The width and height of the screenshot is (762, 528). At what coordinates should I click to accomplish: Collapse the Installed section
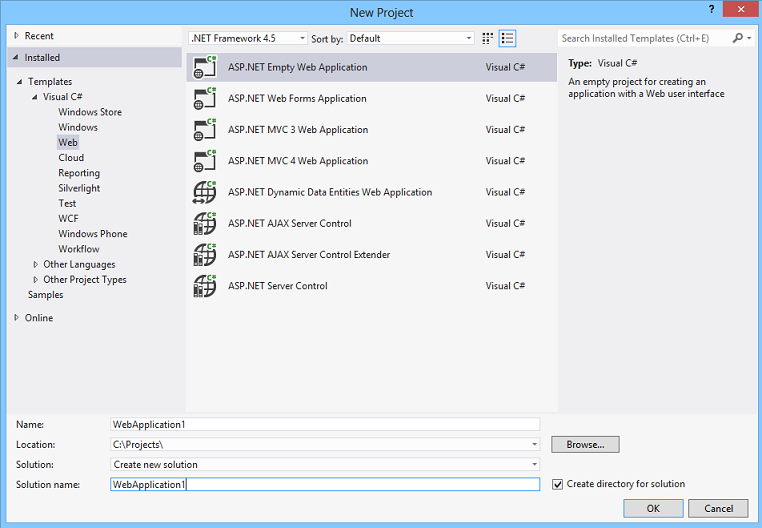16,57
